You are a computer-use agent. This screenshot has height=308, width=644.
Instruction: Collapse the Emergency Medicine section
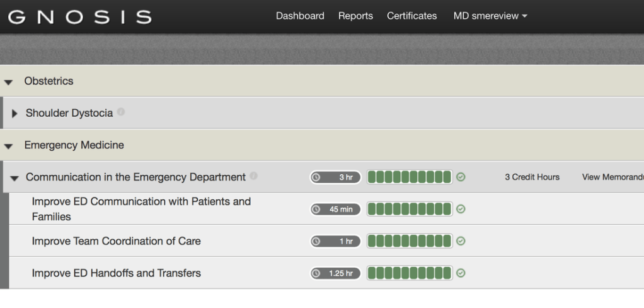pyautogui.click(x=9, y=146)
